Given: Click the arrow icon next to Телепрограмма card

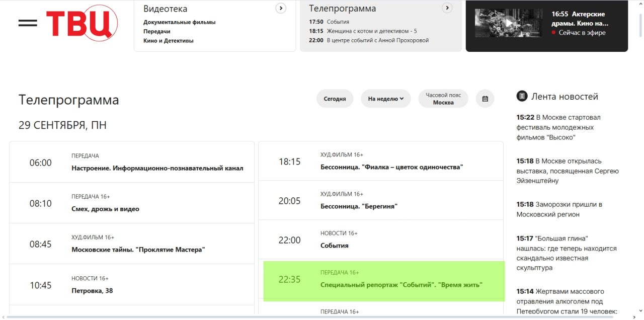Looking at the screenshot, I should click(447, 8).
